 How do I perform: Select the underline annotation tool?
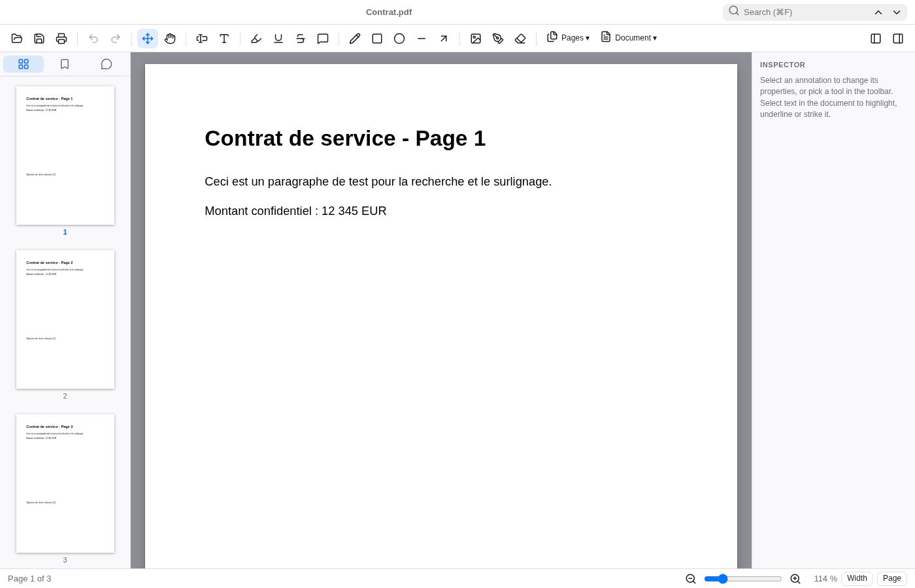278,39
